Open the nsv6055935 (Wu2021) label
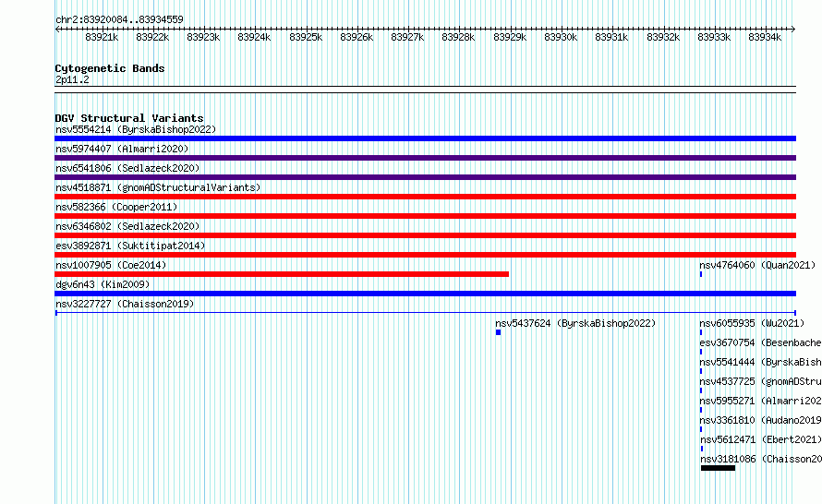 coord(752,323)
